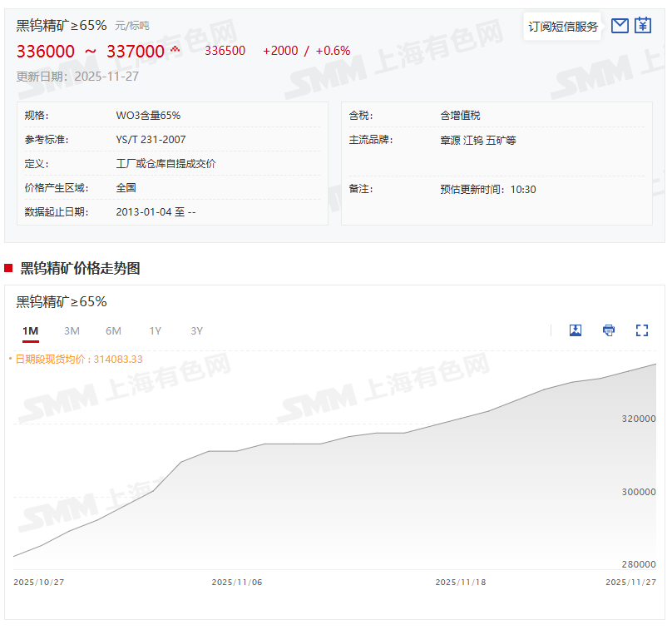Select the 1M time range tab

click(31, 331)
